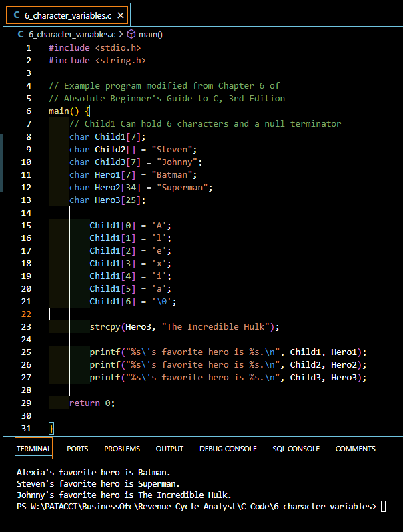This screenshot has width=403, height=532.
Task: Open the PROBLEMS panel tab
Action: tap(122, 449)
